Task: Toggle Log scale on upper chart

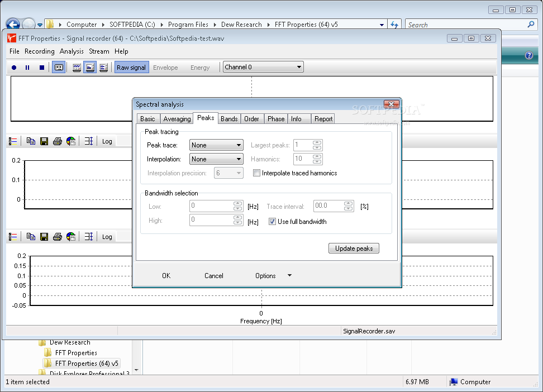Action: click(107, 141)
